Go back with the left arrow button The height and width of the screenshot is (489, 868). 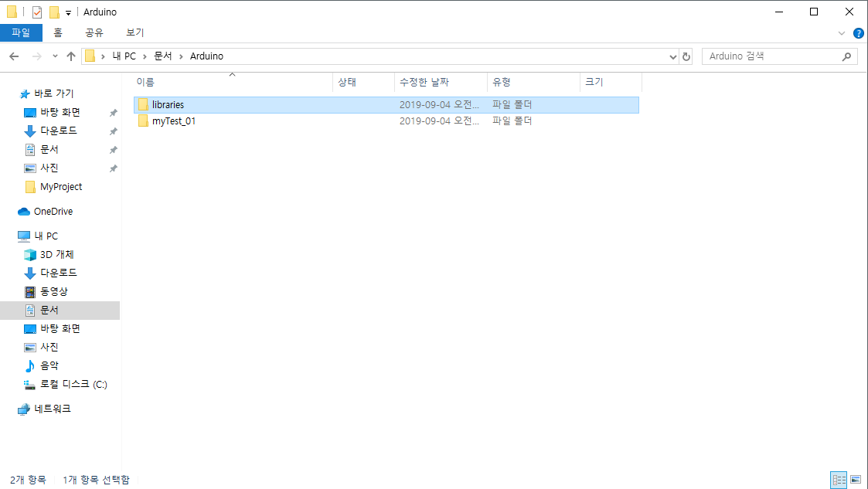pyautogui.click(x=15, y=56)
